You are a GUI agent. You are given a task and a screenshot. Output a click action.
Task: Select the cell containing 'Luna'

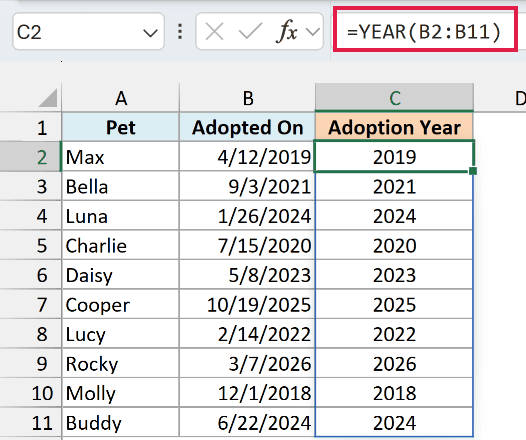121,216
